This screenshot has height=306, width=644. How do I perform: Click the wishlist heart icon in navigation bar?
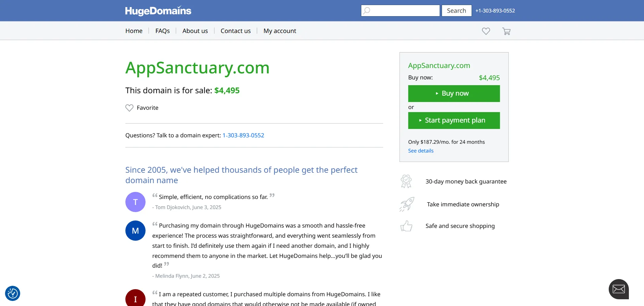tap(486, 31)
